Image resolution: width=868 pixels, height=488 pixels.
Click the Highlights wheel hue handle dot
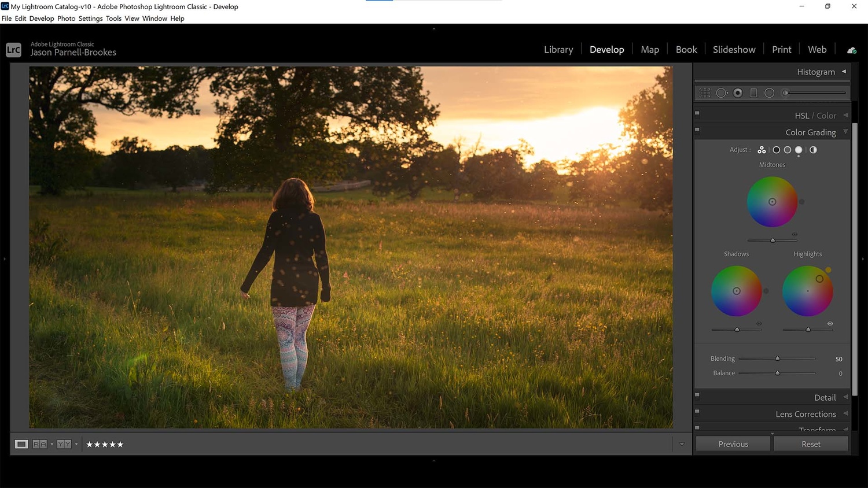pos(829,270)
